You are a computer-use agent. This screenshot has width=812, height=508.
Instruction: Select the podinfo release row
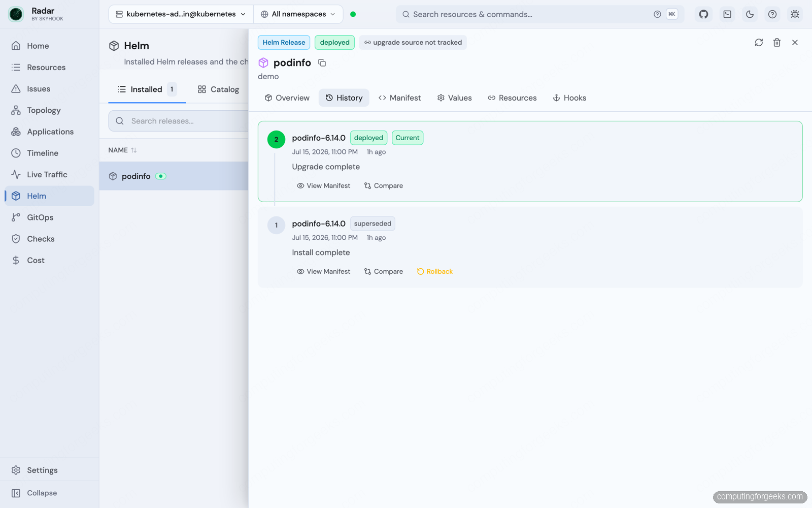coord(174,176)
